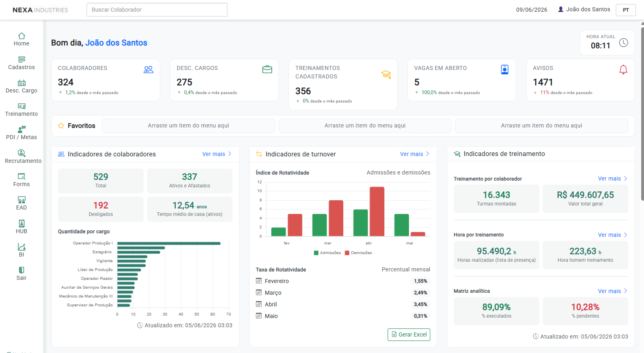Click the Indicadores de treinamento header icon
This screenshot has height=353, width=644.
(x=457, y=154)
